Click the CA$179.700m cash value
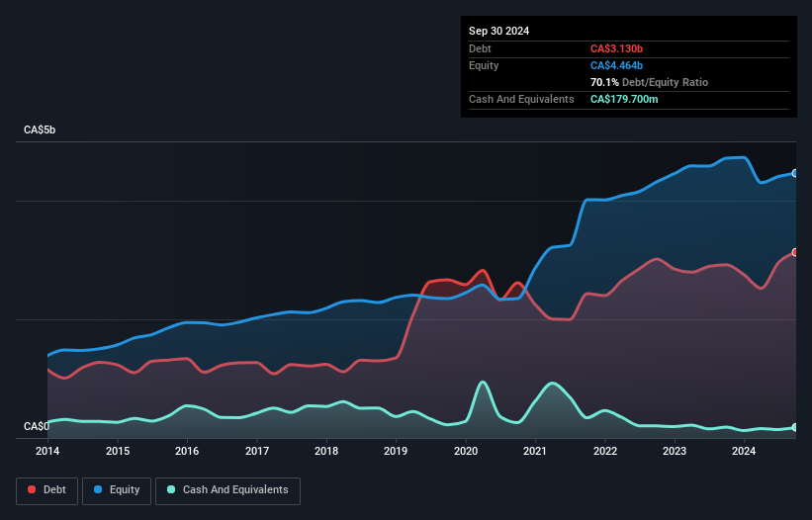 624,99
